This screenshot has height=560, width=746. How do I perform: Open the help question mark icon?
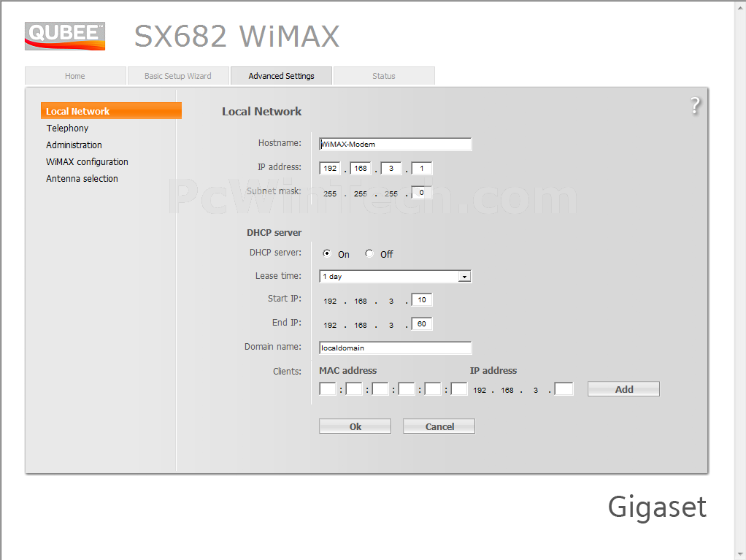[695, 105]
